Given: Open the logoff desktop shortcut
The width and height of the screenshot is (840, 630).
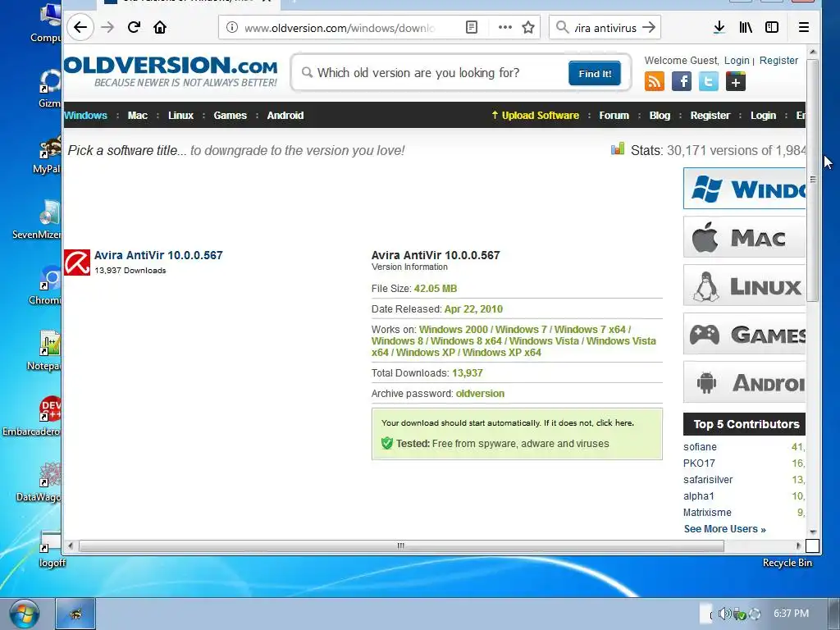Looking at the screenshot, I should click(x=52, y=549).
